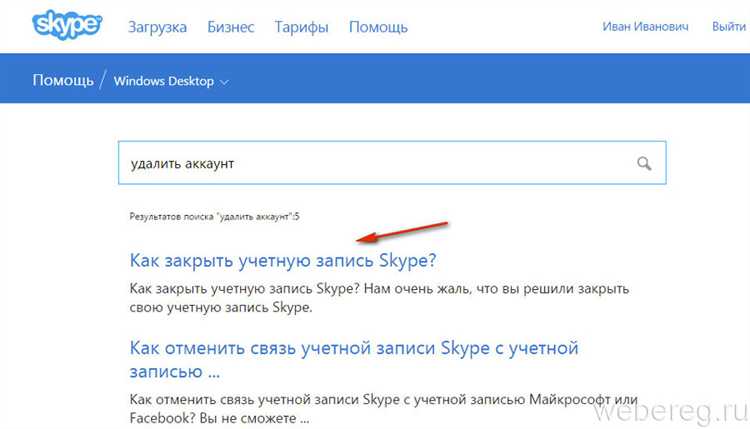Click the chevron next to Windows Desktop
Viewport: 750px width, 429px height.
[x=224, y=82]
